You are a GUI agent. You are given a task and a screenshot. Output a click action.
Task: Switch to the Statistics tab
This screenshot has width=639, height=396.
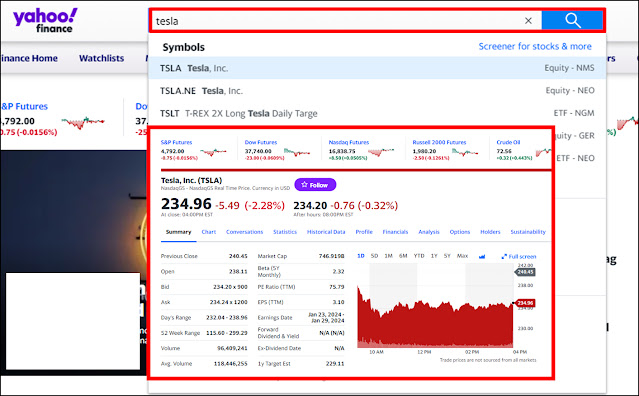tap(285, 232)
